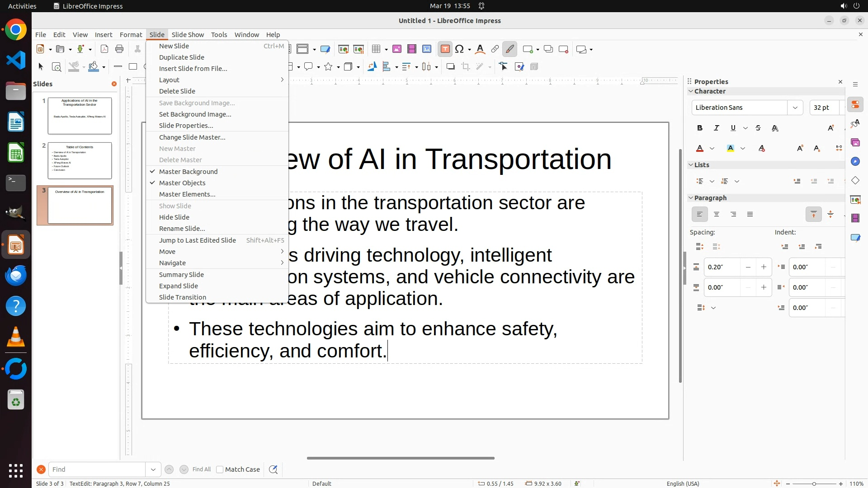Enable the Match Case checkbox
The height and width of the screenshot is (488, 868).
(220, 469)
